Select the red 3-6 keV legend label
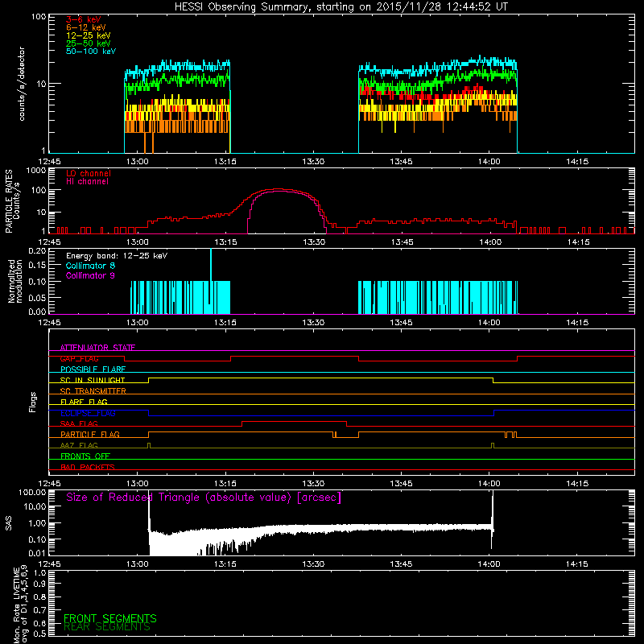Viewport: 644px width, 644px height. pos(84,19)
